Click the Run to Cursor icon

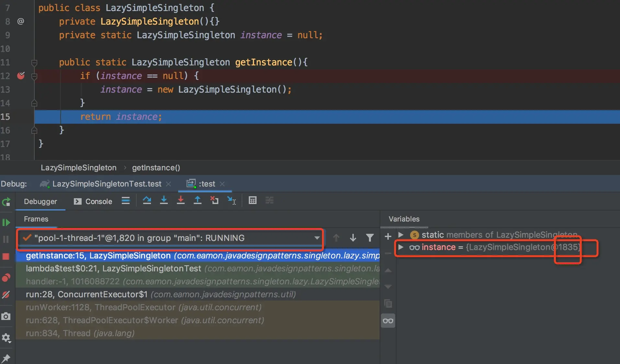coord(231,201)
